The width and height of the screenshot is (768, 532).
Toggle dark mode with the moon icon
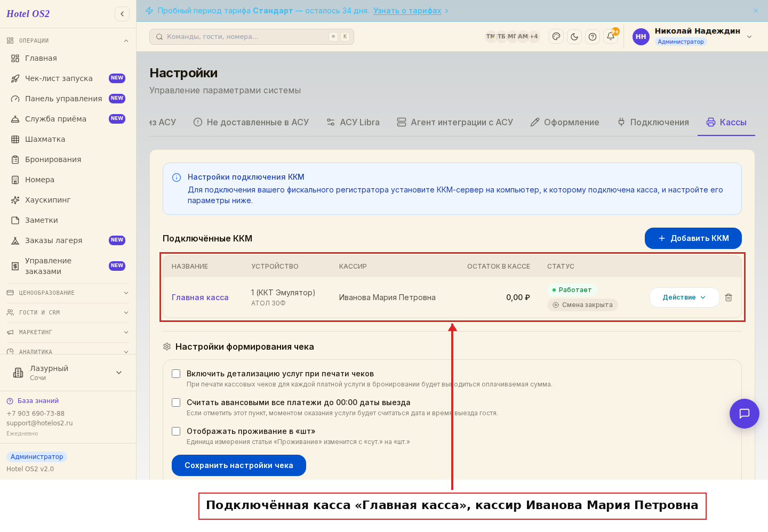(574, 36)
